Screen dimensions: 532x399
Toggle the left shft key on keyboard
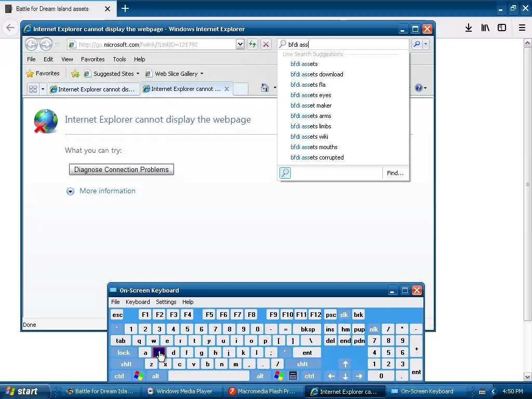(x=126, y=364)
